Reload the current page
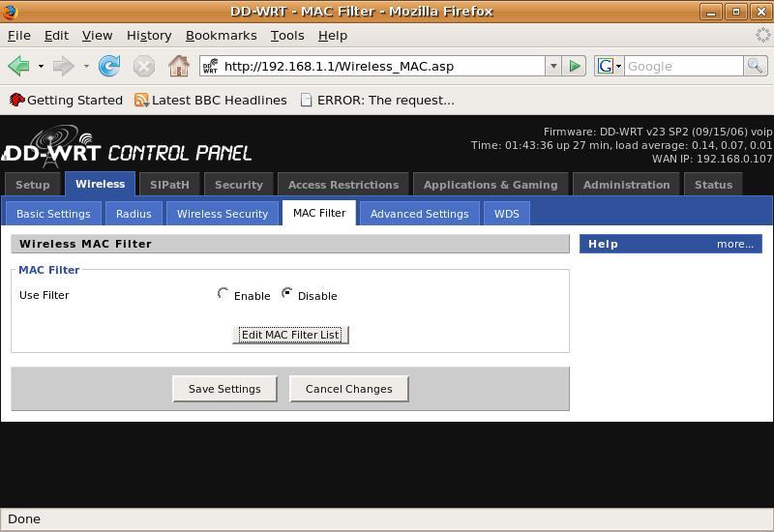The height and width of the screenshot is (532, 774). pyautogui.click(x=109, y=66)
